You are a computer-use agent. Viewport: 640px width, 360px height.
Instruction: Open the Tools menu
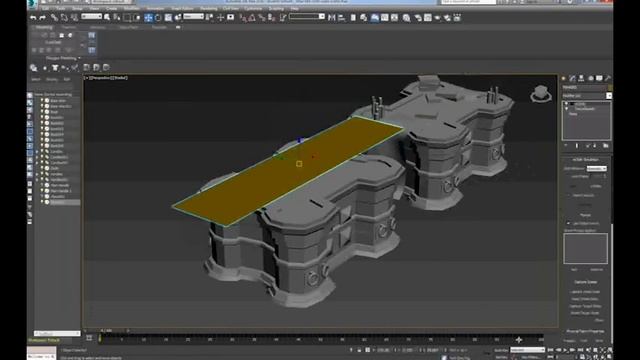tap(60, 8)
